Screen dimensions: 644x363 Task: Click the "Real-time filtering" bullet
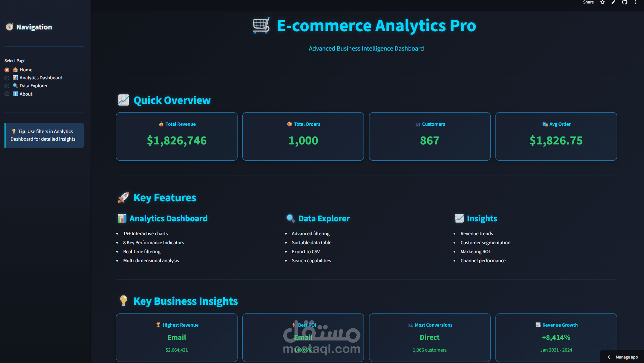142,251
